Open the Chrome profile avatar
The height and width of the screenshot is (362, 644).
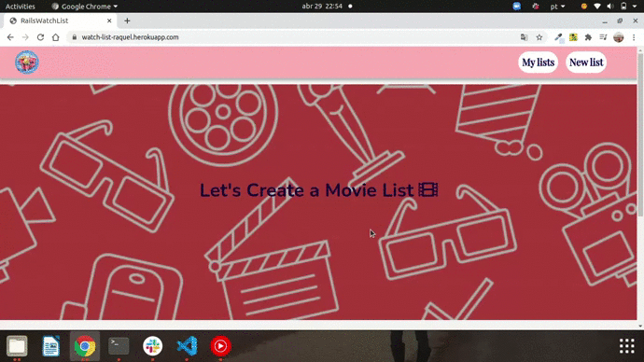tap(619, 37)
